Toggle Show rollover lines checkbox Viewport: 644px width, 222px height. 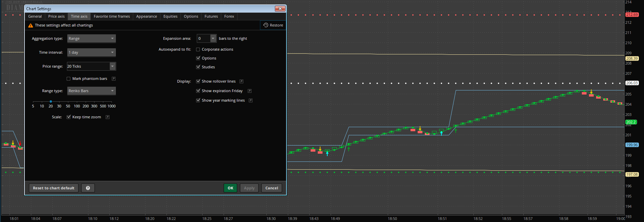(198, 81)
